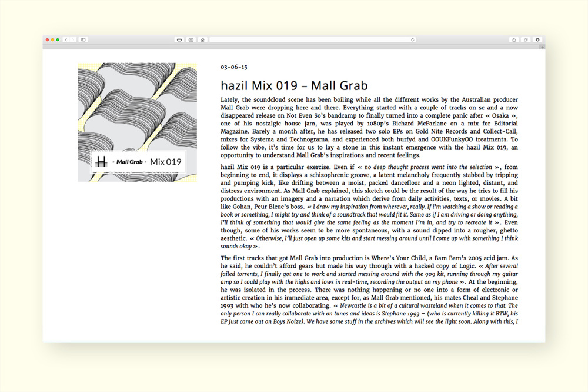
Task: Go to the home page
Action: 202,40
